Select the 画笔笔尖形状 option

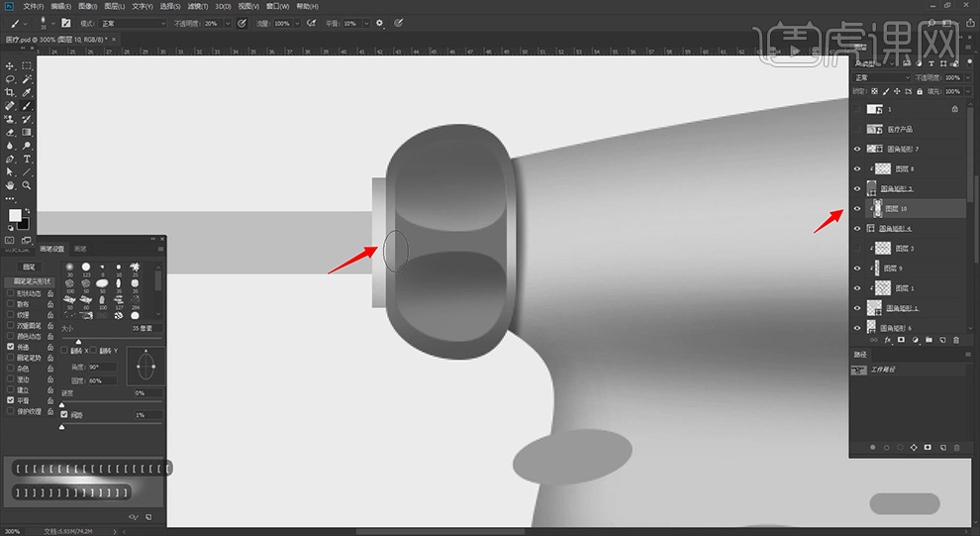[x=30, y=281]
